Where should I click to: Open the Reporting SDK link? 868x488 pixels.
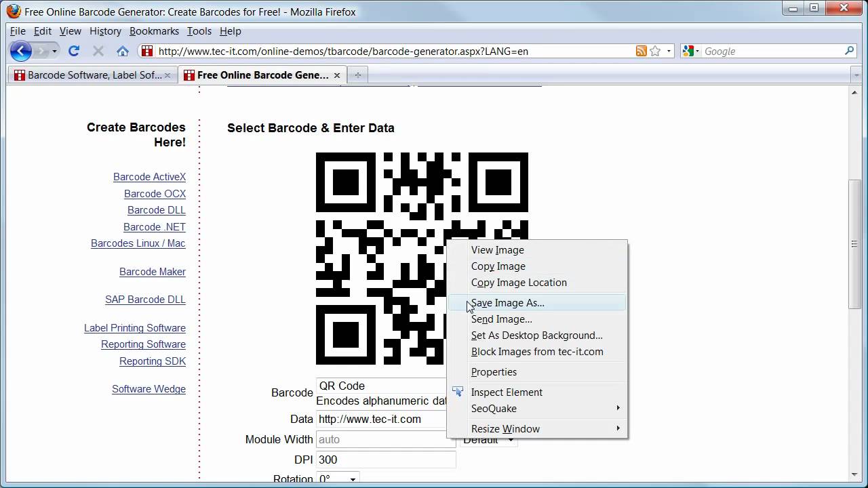[x=153, y=361]
